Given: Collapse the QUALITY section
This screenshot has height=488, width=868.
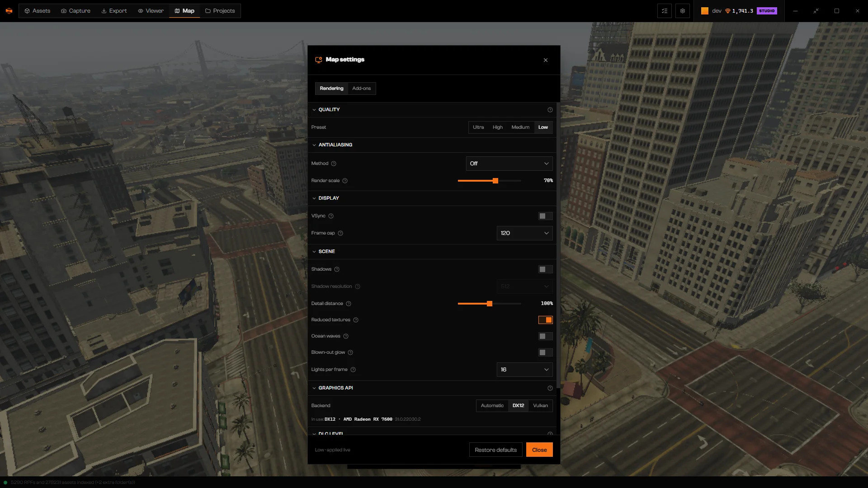Looking at the screenshot, I should coord(326,110).
